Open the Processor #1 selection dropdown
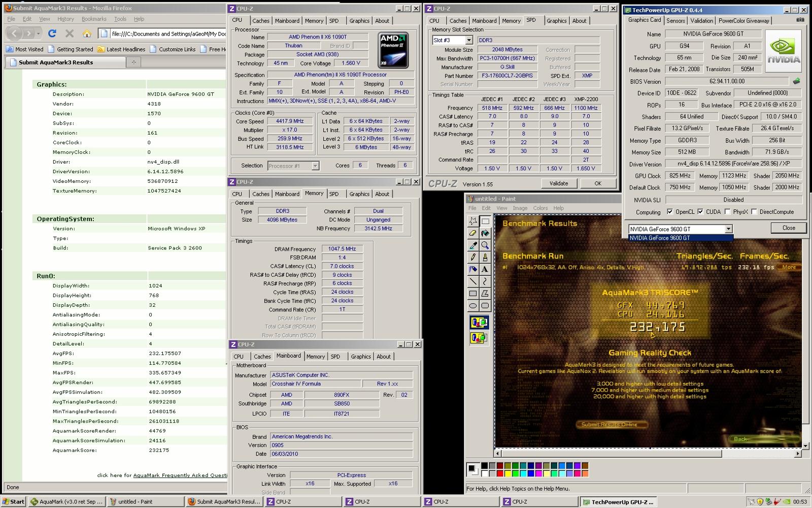Viewport: 812px width, 508px height. click(x=315, y=166)
